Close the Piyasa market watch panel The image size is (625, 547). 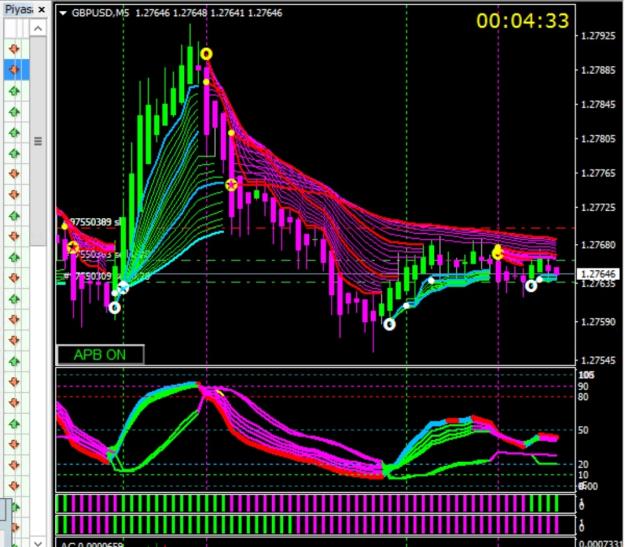(x=41, y=10)
